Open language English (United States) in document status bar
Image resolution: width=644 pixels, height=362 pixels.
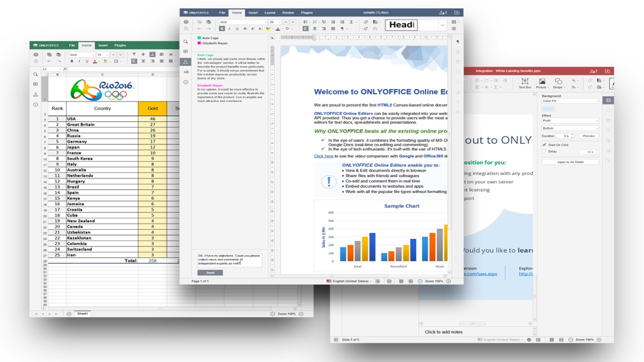pos(350,281)
